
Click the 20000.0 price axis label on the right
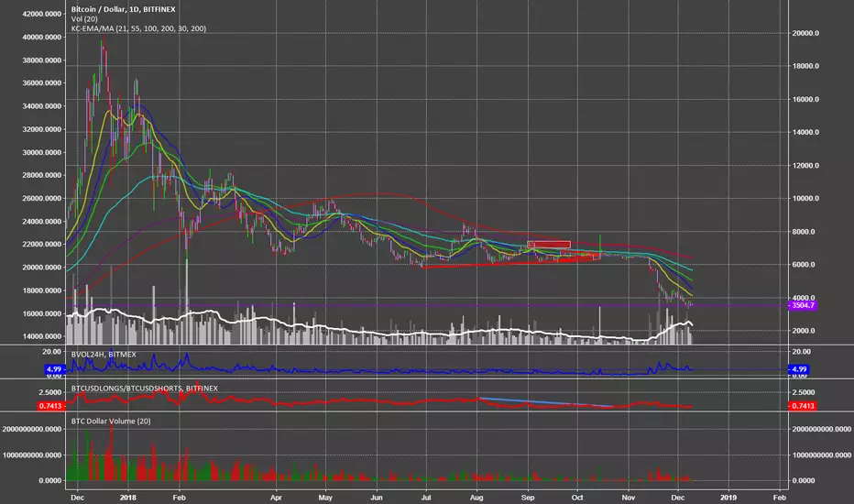coord(805,33)
